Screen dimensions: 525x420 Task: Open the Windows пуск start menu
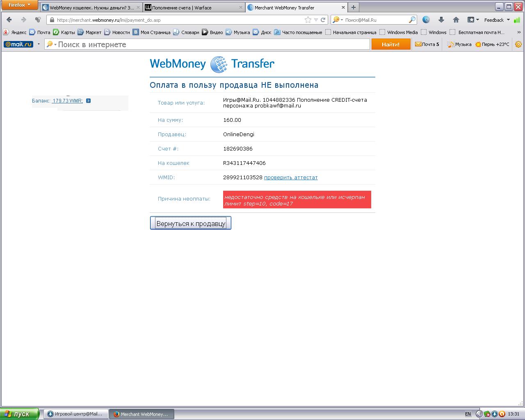20,414
